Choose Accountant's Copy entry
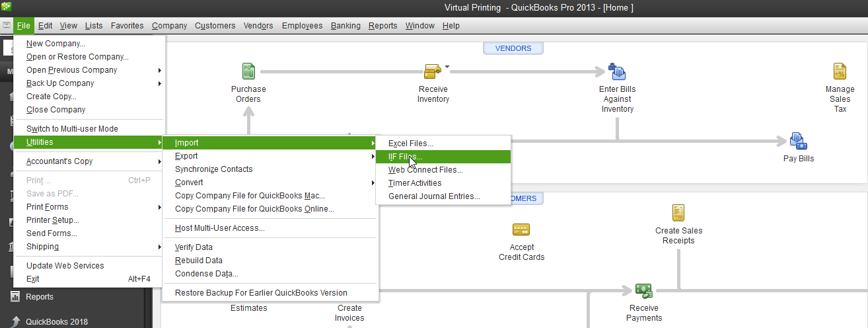Image resolution: width=868 pixels, height=328 pixels. [x=89, y=161]
